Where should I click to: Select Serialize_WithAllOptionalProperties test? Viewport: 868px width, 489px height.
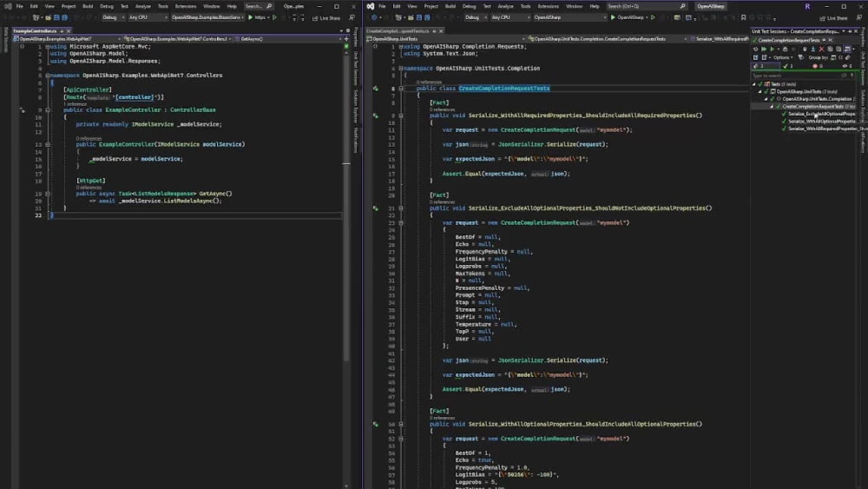point(821,121)
